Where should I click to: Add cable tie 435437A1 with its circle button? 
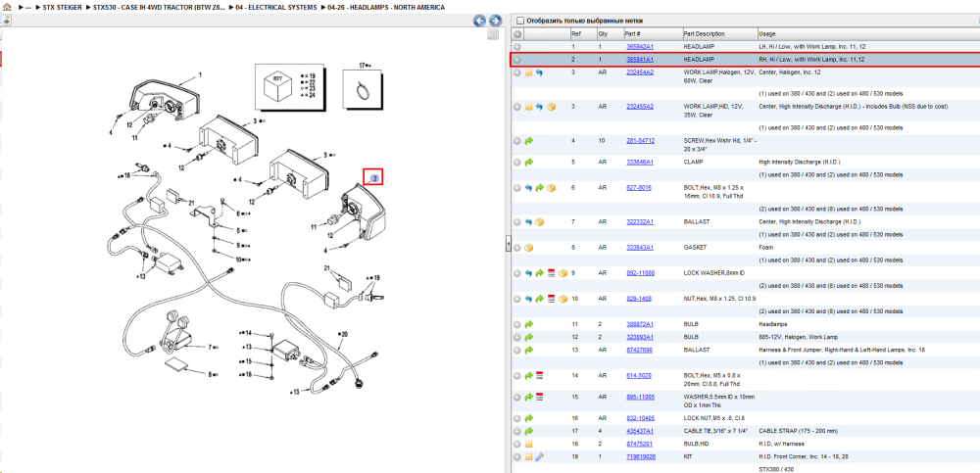pos(517,431)
